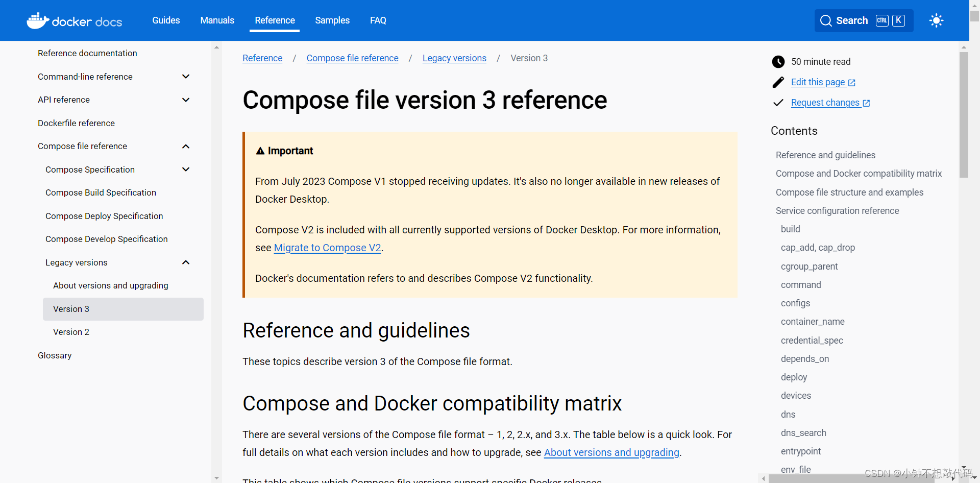
Task: Jump to cgroup_parent in Contents
Action: [809, 267]
